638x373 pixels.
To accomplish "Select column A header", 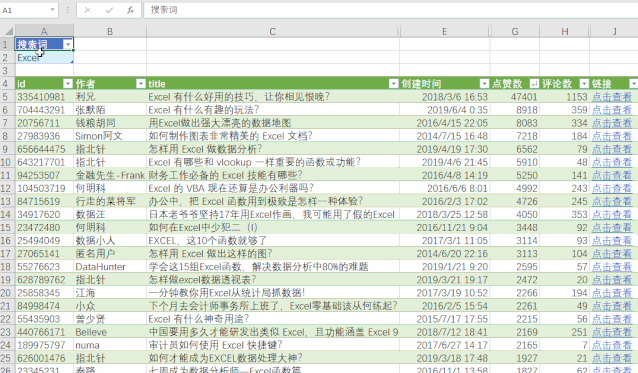I will [44, 31].
